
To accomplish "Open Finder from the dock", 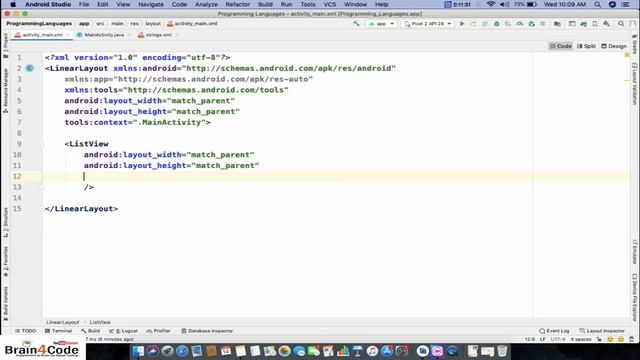I will point(138,351).
